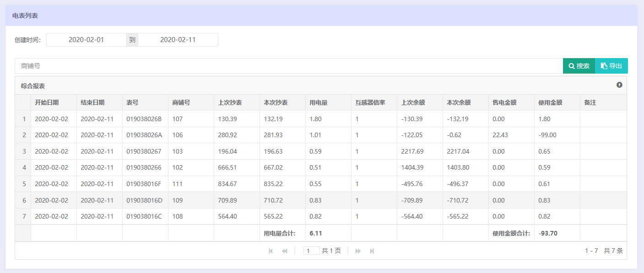Open shop number 106 link
The width and height of the screenshot is (644, 273).
[179, 134]
